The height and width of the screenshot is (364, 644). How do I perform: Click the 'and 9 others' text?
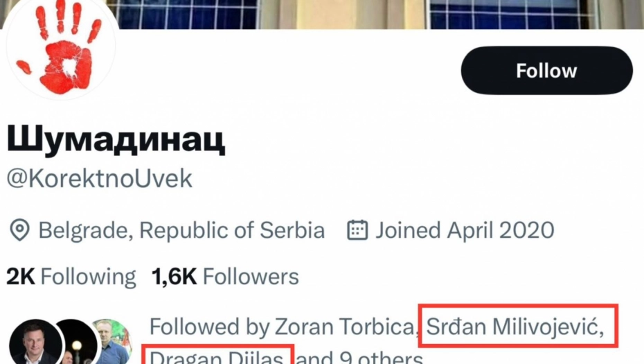(x=360, y=358)
